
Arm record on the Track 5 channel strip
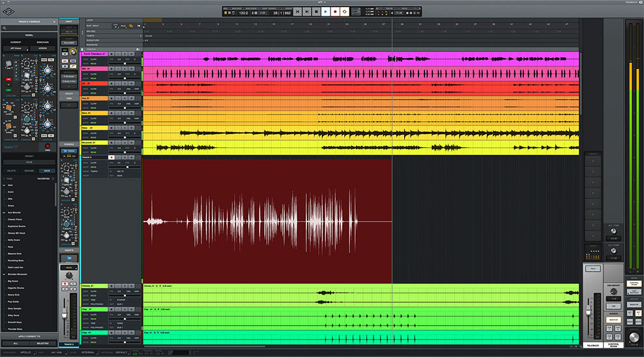pos(65,283)
